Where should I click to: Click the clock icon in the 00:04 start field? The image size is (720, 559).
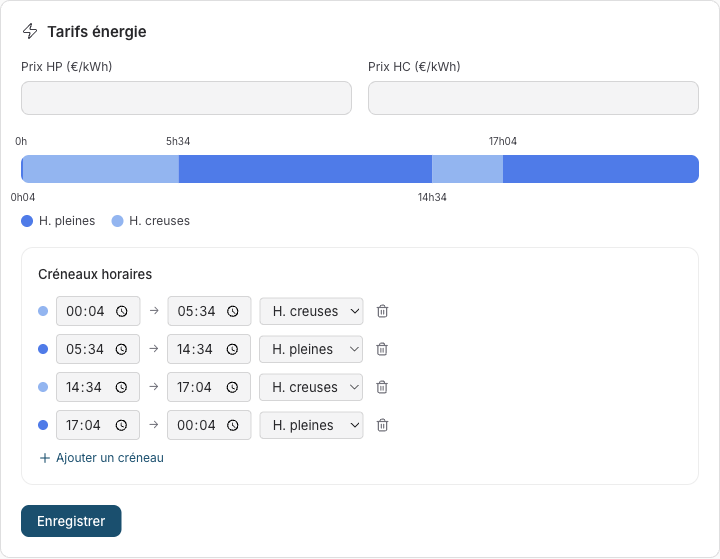122,311
